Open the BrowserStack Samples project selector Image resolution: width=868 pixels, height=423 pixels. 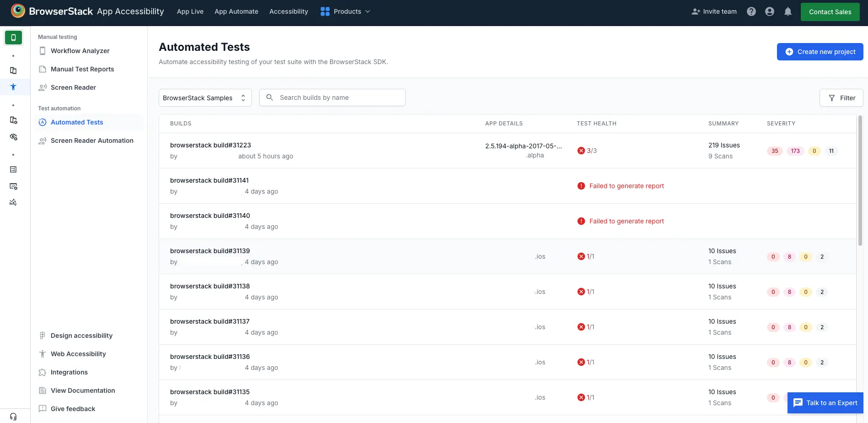[x=204, y=98]
